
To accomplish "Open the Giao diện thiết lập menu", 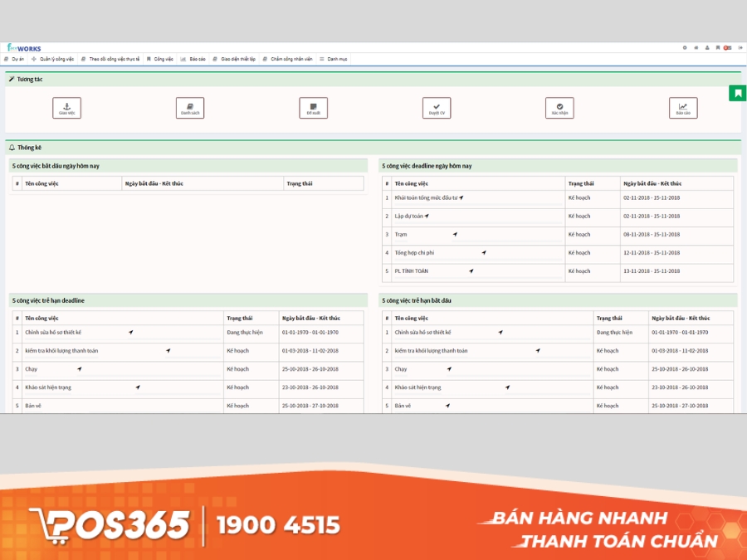I will [x=234, y=60].
